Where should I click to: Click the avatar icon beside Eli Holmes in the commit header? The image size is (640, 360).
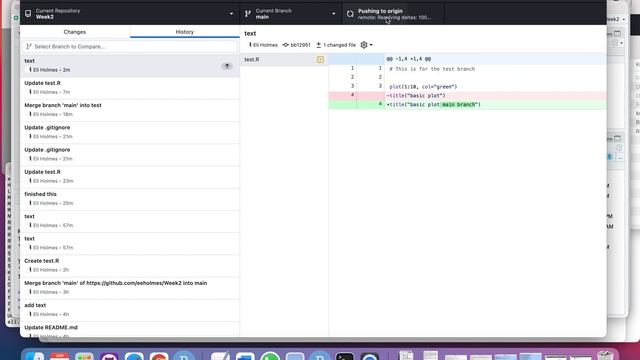(x=250, y=45)
